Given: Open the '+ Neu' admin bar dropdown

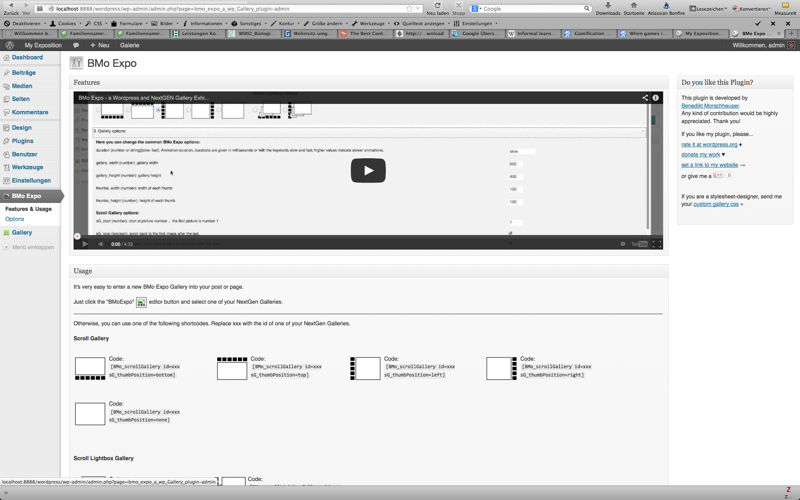Looking at the screenshot, I should click(99, 45).
